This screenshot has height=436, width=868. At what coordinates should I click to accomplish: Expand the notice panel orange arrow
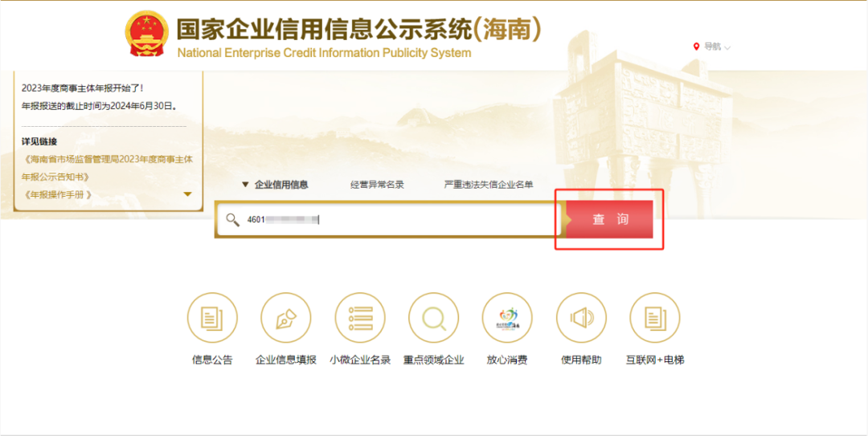[187, 194]
